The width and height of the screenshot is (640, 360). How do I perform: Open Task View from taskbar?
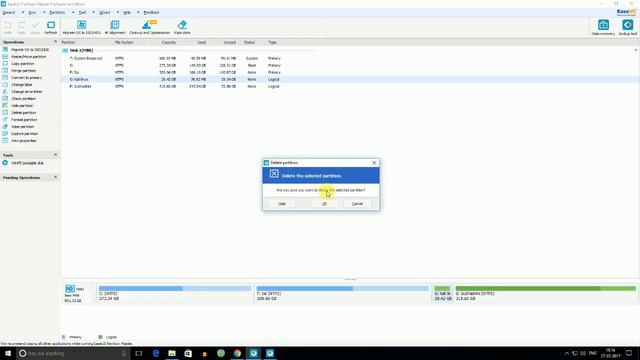(x=139, y=353)
